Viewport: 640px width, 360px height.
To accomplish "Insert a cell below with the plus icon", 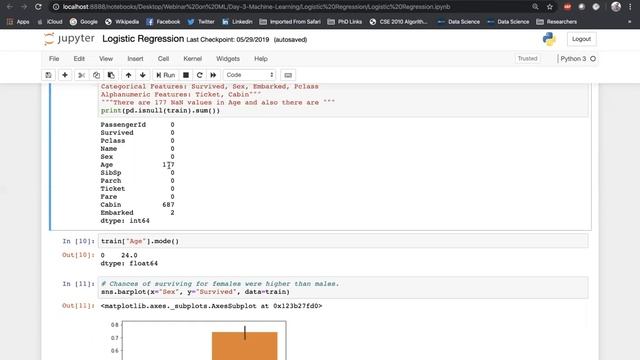I will click(x=64, y=75).
